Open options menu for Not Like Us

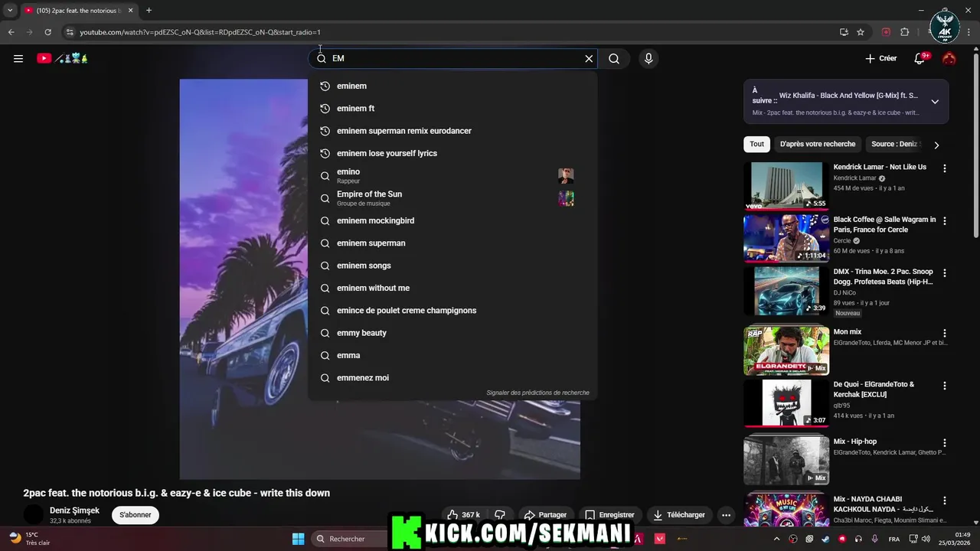[x=945, y=168]
